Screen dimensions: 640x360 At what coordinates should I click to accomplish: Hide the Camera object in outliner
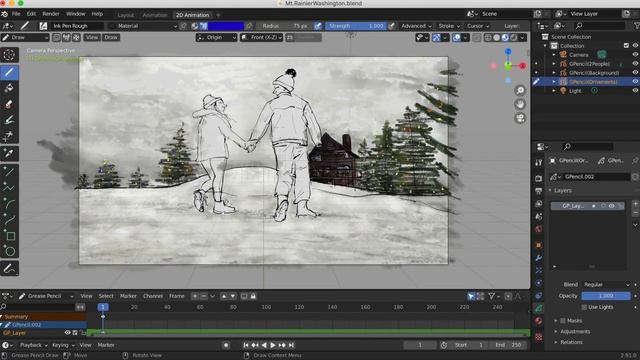635,55
